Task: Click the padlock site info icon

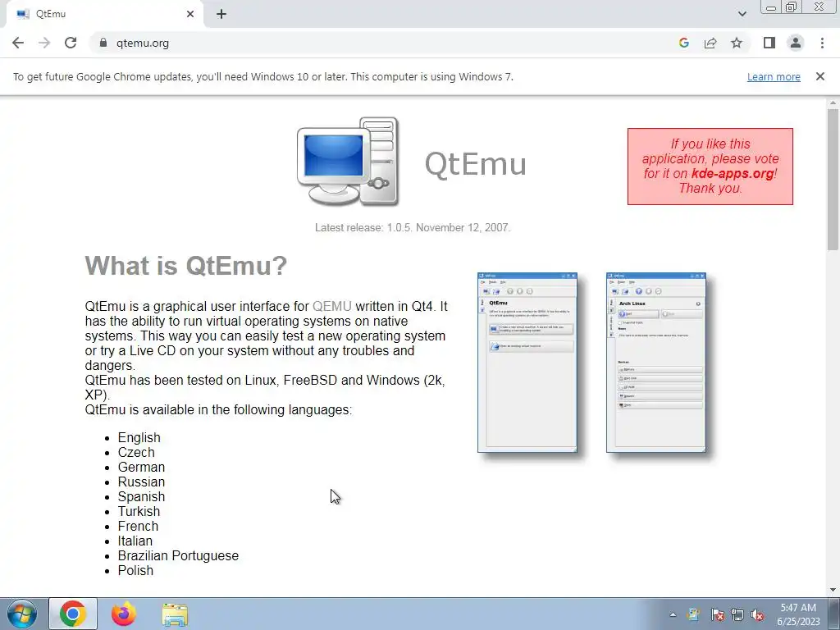Action: click(x=103, y=43)
